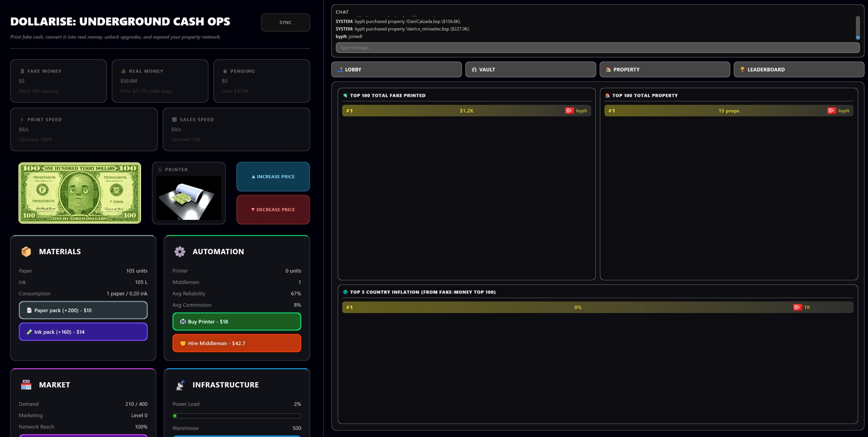This screenshot has height=437, width=868.
Task: Click the hundred Terry dollars banknote
Action: click(80, 193)
